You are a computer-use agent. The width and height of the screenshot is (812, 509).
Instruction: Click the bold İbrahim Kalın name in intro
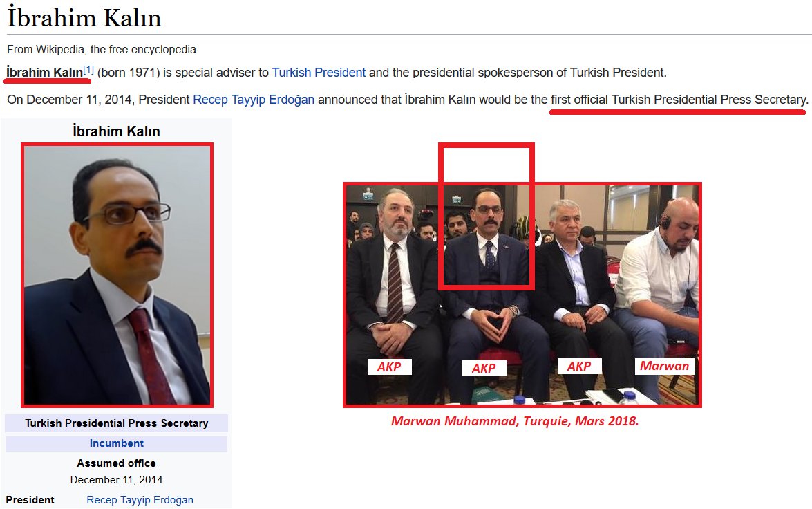pos(44,73)
